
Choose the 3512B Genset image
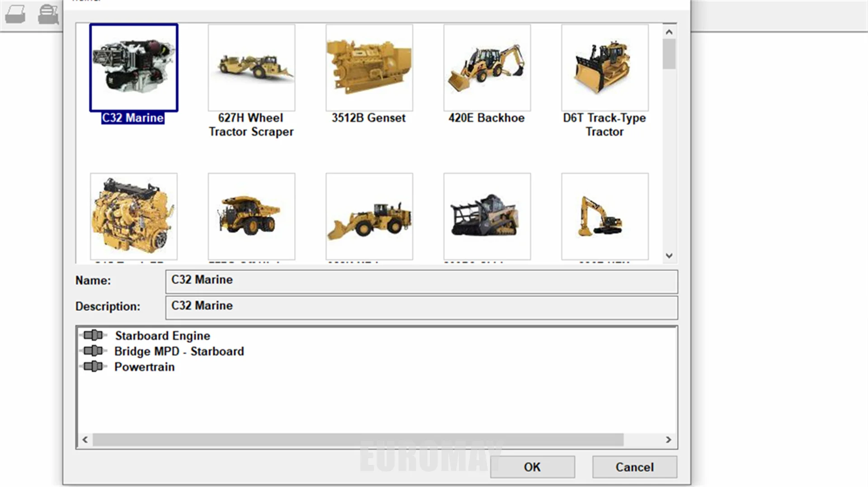tap(369, 68)
